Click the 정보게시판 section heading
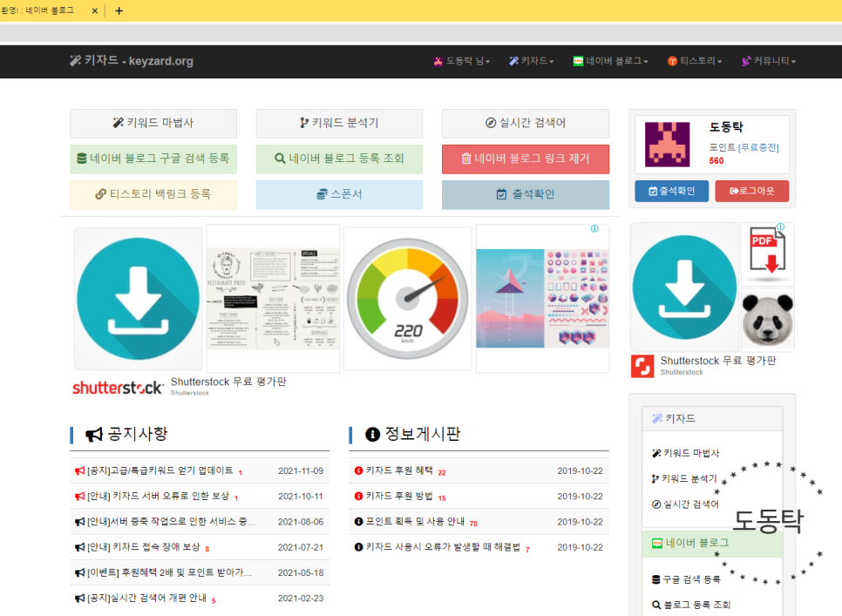This screenshot has height=616, width=842. 412,434
